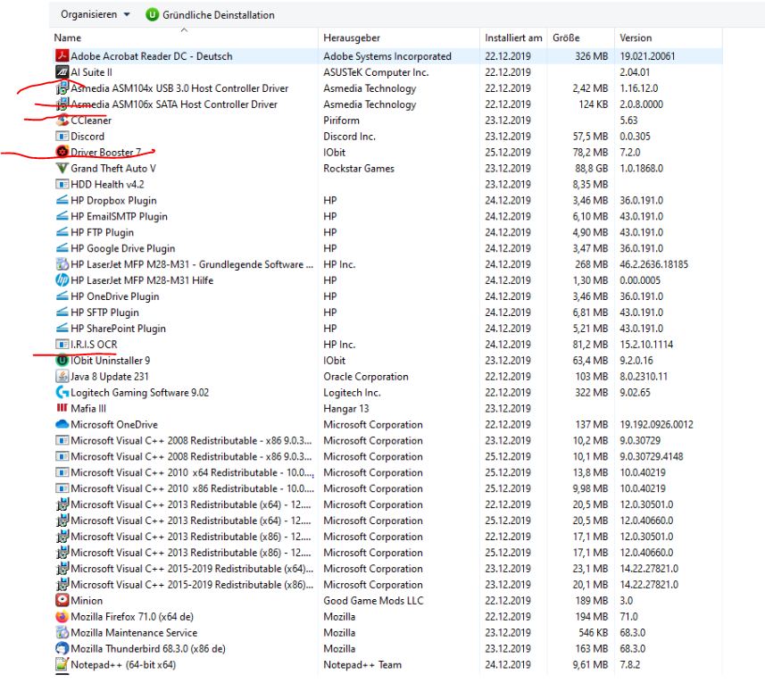Screen dimensions: 765x700
Task: Click the sort arrow above the Name column
Action: [184, 30]
